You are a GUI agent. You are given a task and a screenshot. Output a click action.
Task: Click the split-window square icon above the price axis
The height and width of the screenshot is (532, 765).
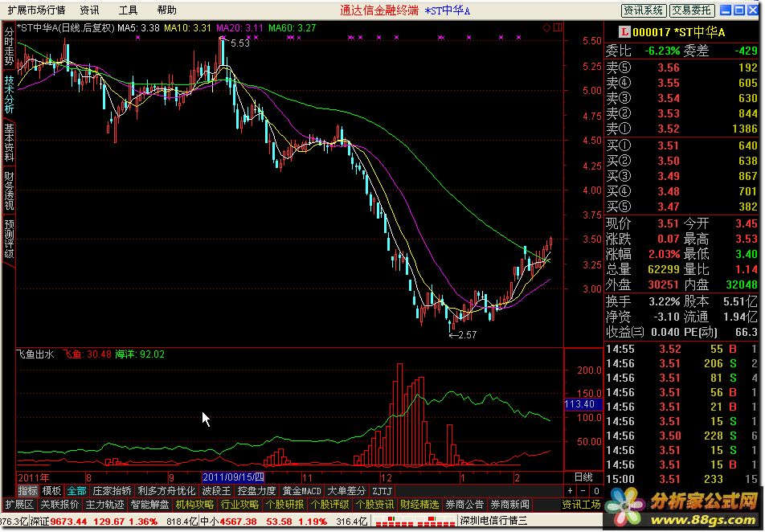557,27
